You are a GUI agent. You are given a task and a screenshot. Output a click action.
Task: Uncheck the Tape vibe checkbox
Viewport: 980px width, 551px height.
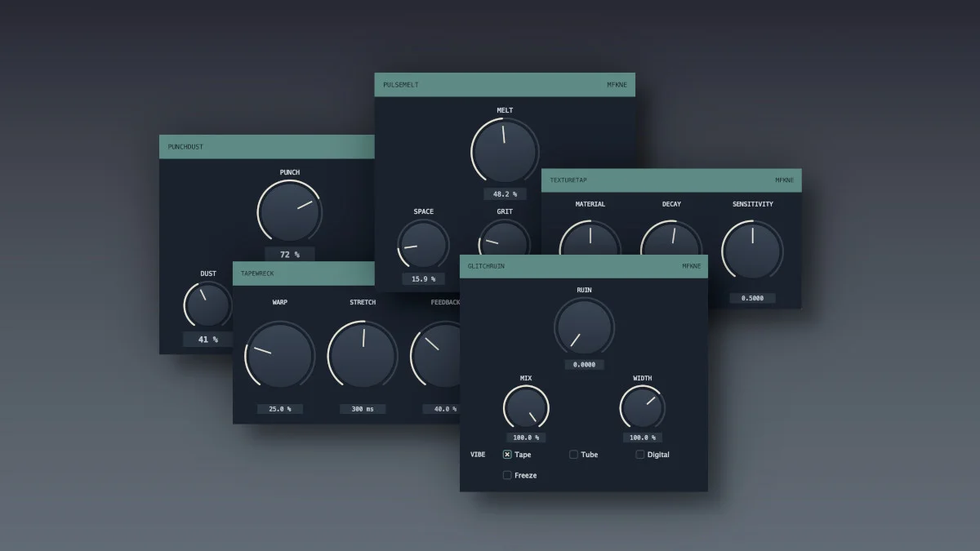(x=507, y=455)
